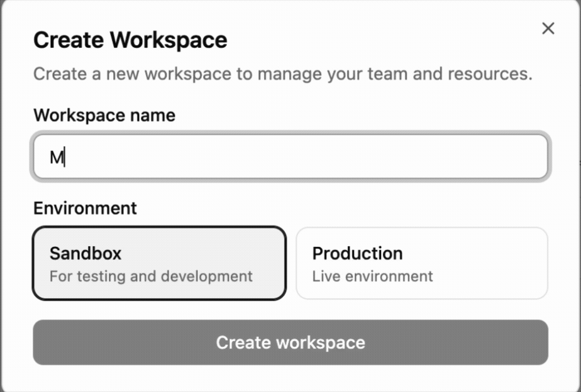
Task: Close the Create Workspace dialog
Action: (x=548, y=28)
